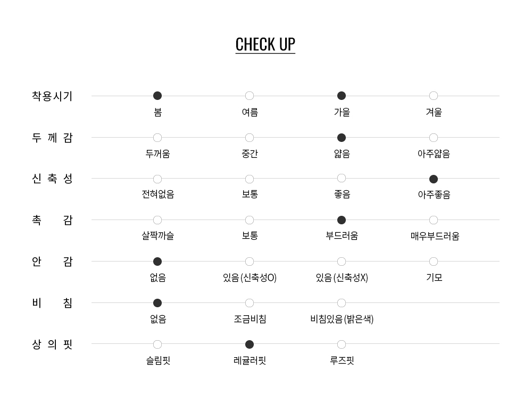Select 조금비침 see-through radio dot
Image resolution: width=532 pixels, height=413 pixels.
[x=250, y=303]
